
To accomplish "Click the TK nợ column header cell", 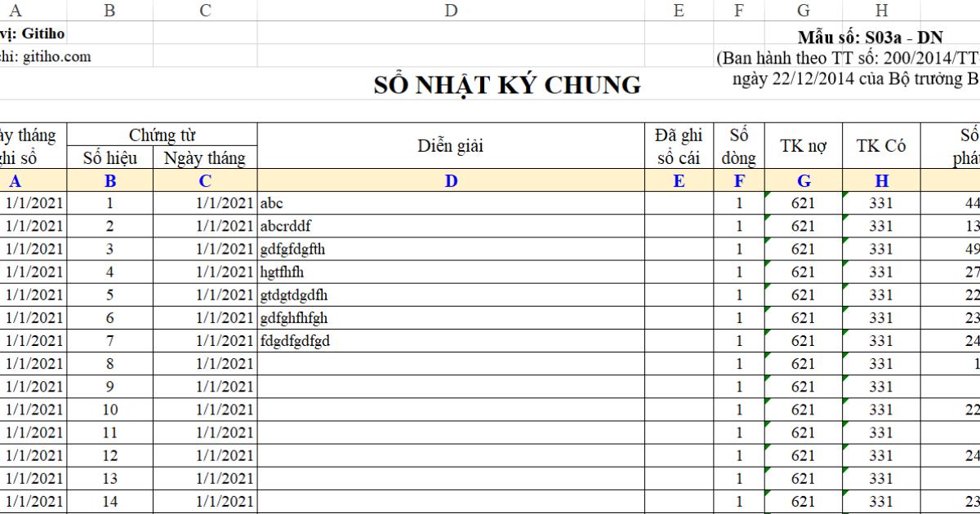I will click(803, 146).
